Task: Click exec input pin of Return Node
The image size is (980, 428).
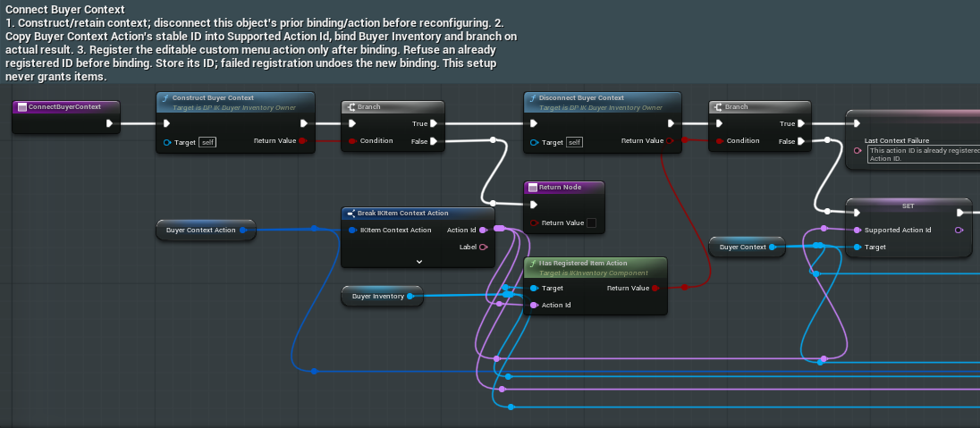Action: tap(534, 205)
